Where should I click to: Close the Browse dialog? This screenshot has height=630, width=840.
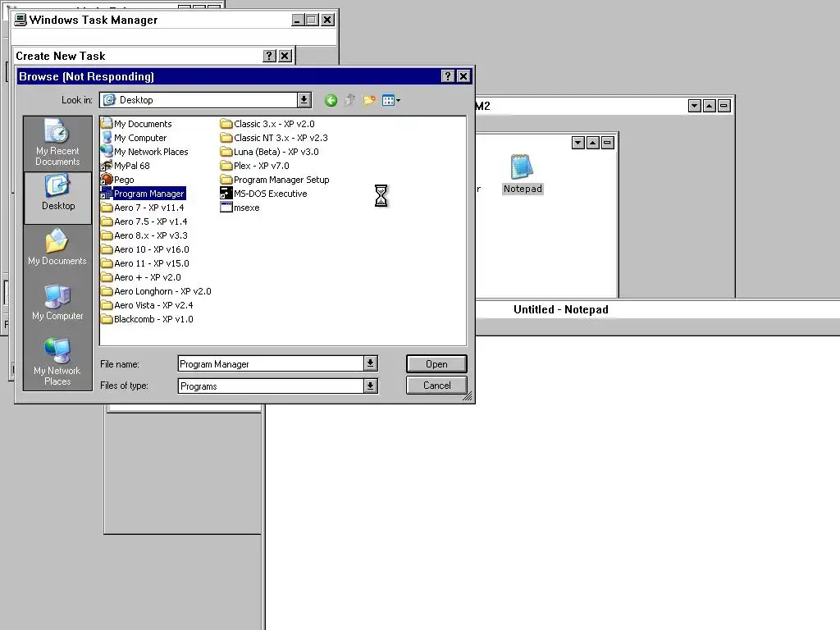[463, 76]
